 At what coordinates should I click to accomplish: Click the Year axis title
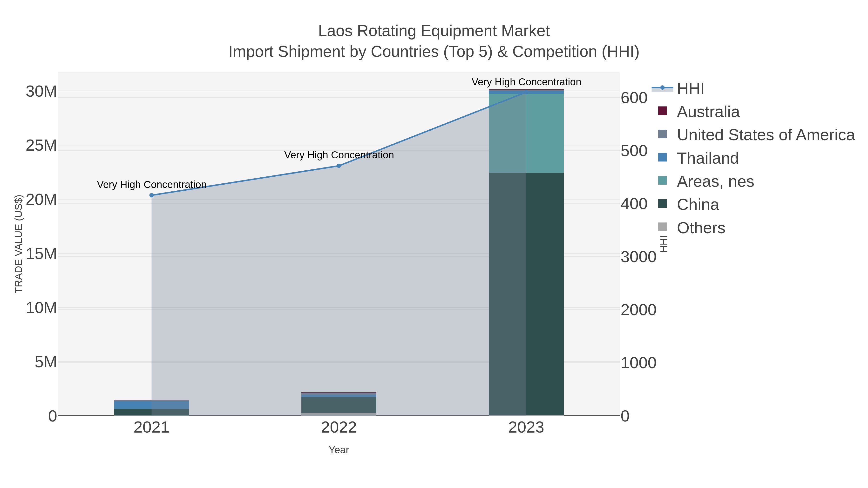[339, 450]
